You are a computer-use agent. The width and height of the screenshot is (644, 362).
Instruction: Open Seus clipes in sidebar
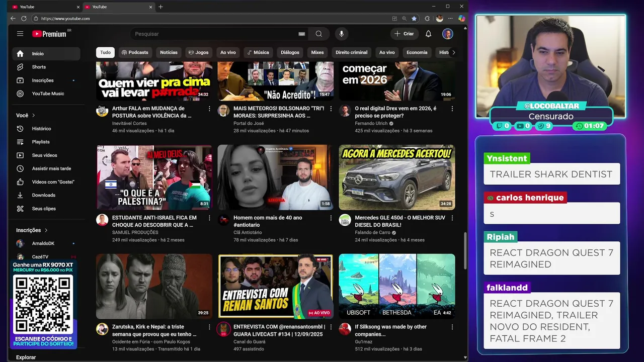46,209
